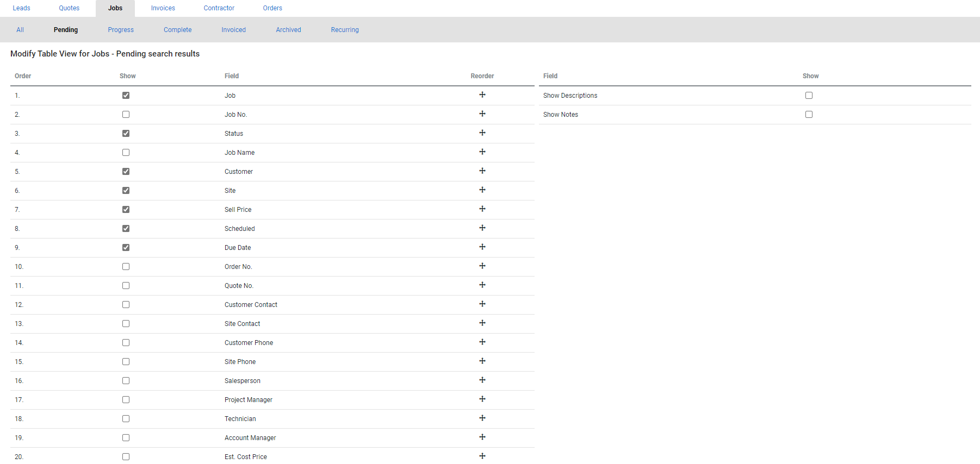Switch to Invoiced jobs sub-tab

pos(234,30)
